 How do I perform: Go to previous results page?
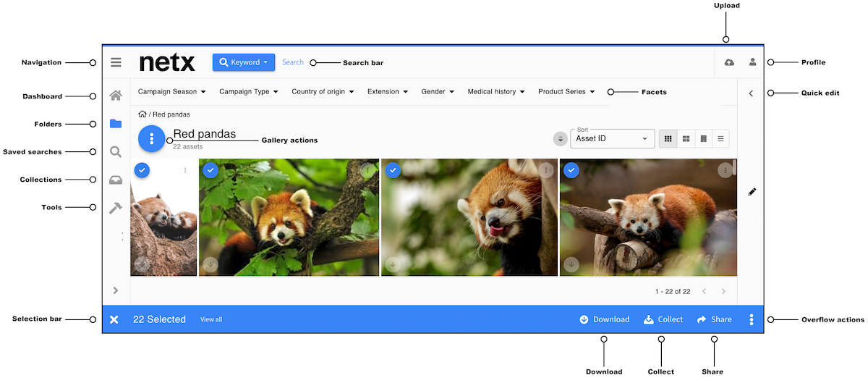[x=704, y=291]
